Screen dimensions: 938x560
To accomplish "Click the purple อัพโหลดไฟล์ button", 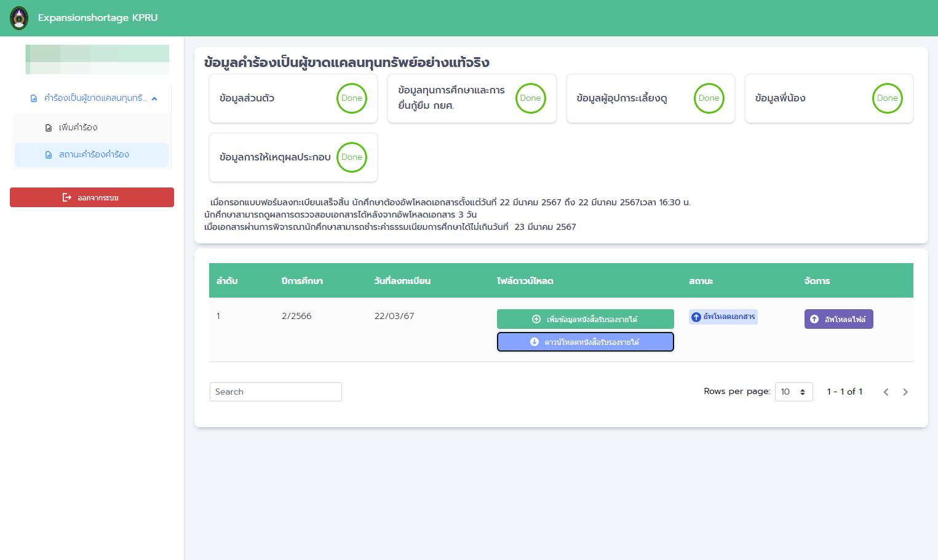I will (x=838, y=319).
